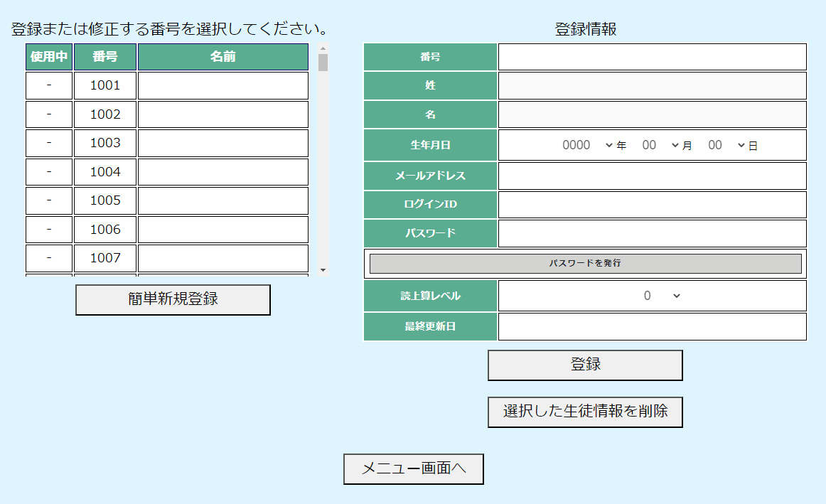The image size is (826, 504).
Task: Select row number 1001
Action: 105,85
